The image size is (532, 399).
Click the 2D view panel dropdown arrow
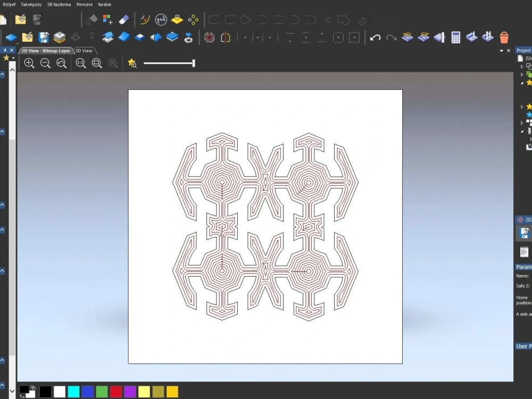502,51
